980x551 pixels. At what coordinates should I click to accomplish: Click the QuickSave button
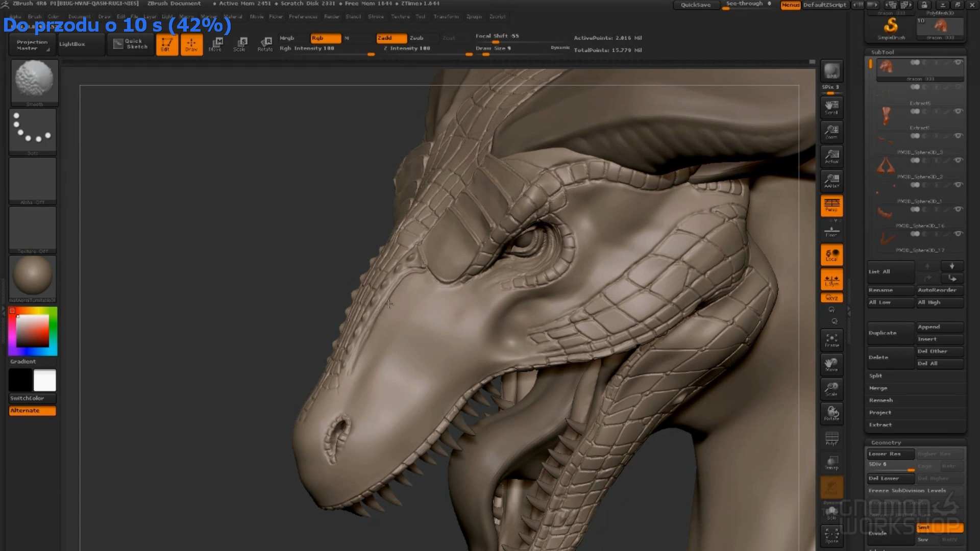coord(696,5)
